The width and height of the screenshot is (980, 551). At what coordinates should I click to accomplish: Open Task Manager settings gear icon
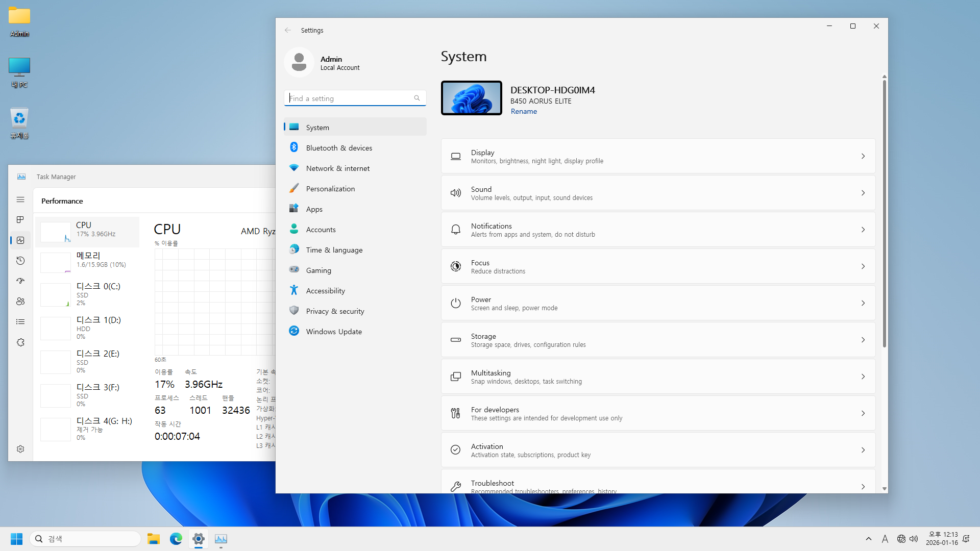20,449
